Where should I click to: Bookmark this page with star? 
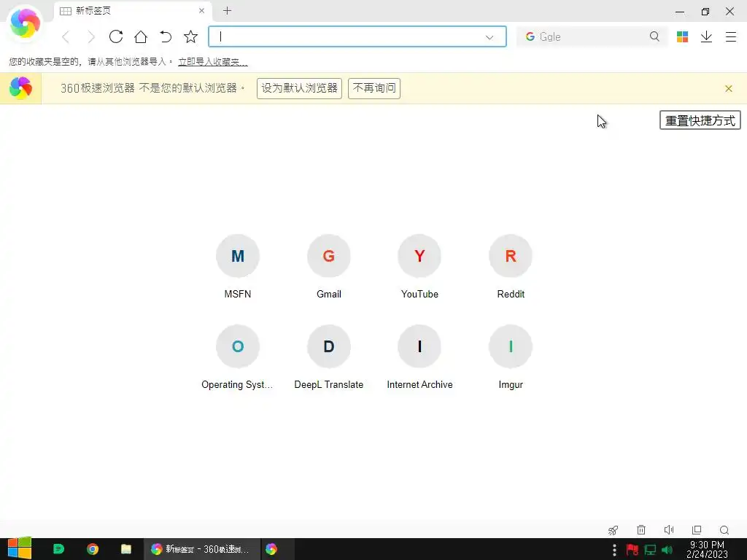[x=190, y=36]
